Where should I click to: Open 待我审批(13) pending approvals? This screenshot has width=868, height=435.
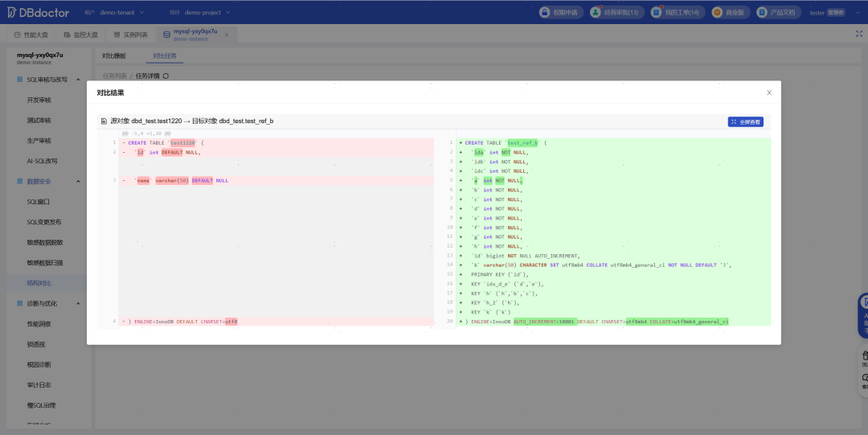point(616,12)
